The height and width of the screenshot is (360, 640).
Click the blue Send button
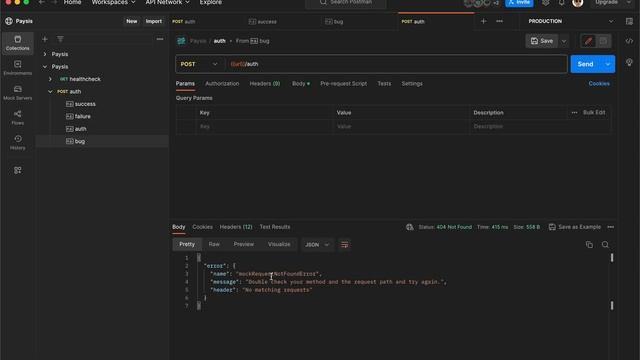(586, 64)
